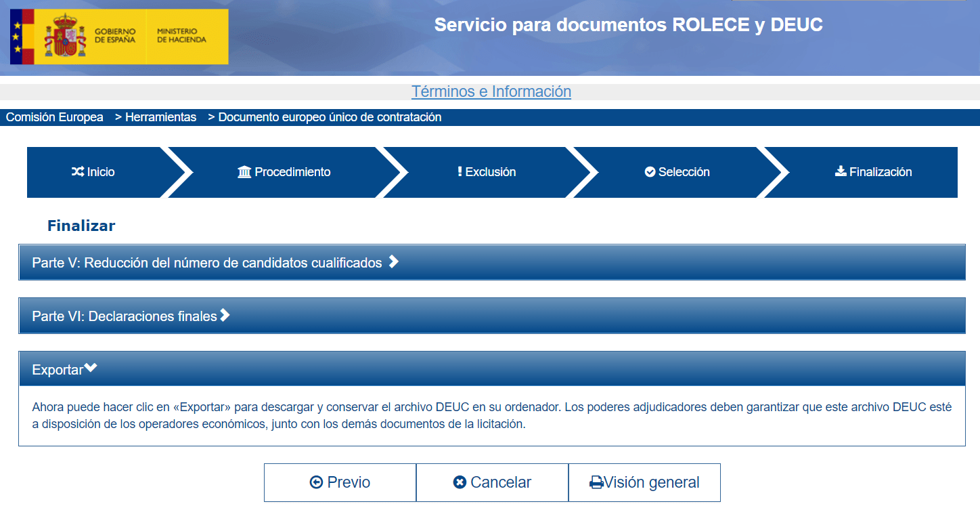Expand the Parte VI Declaraciones finales chevron
Image resolution: width=980 pixels, height=508 pixels.
point(225,315)
